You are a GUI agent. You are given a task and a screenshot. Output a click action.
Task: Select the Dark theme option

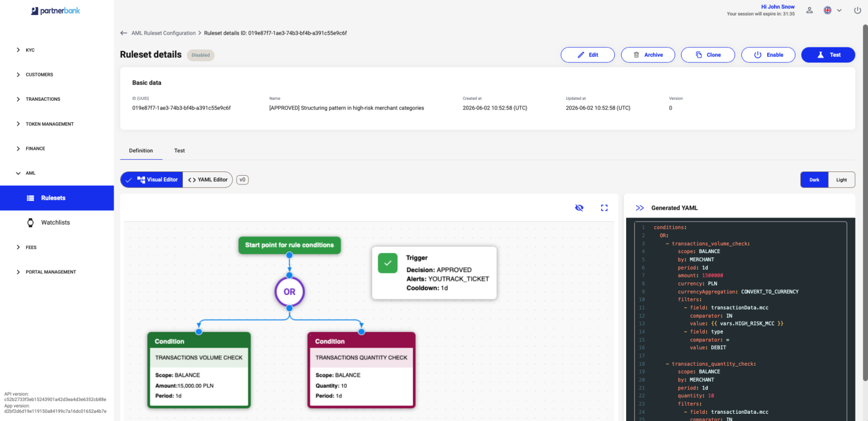point(814,180)
